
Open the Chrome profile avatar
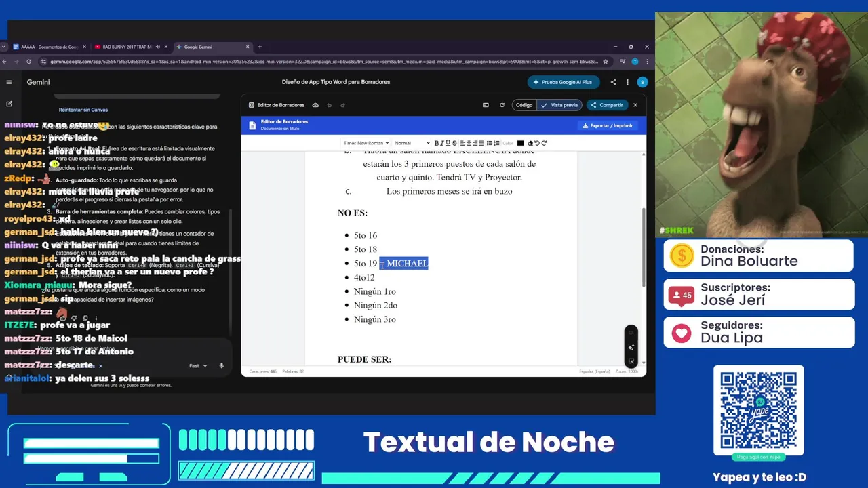[x=635, y=61]
